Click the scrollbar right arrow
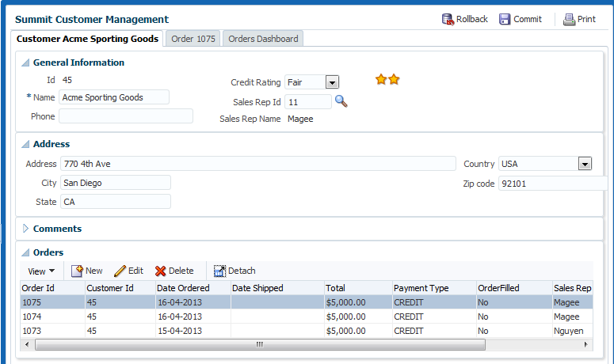 tap(585, 344)
